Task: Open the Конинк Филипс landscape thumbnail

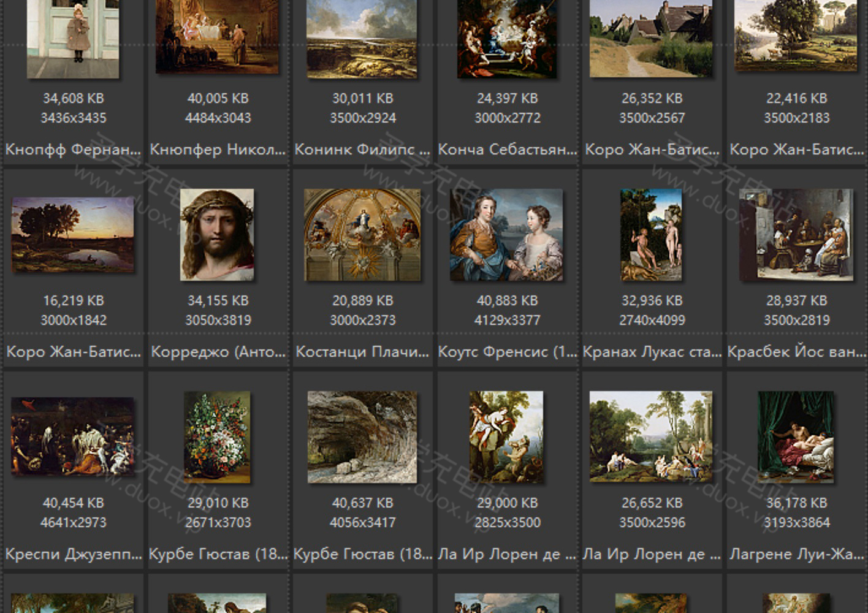Action: coord(362,38)
